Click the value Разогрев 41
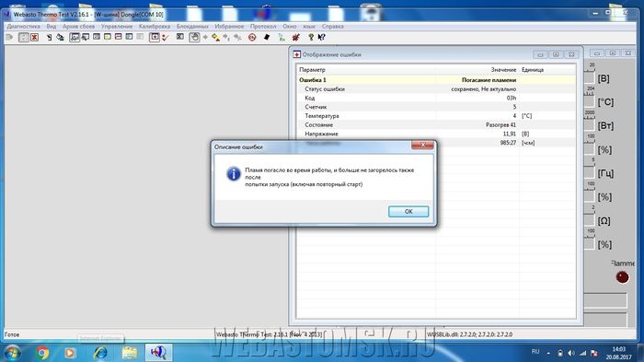The height and width of the screenshot is (362, 644). [500, 124]
